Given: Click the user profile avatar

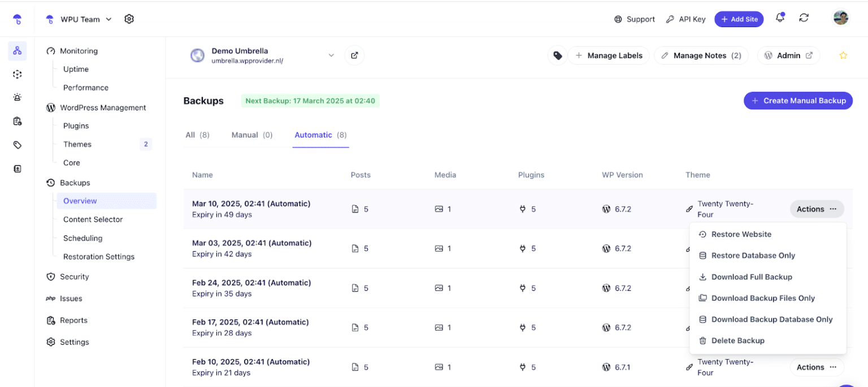Looking at the screenshot, I should [841, 18].
